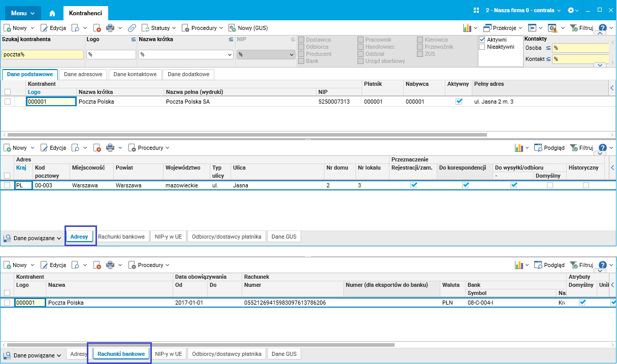Click the Nowy icon in the addresses panel toolbar
617x364 pixels.
(7, 148)
